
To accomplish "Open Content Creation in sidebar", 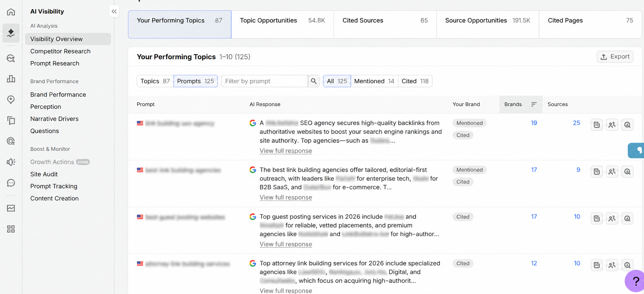I will click(55, 198).
